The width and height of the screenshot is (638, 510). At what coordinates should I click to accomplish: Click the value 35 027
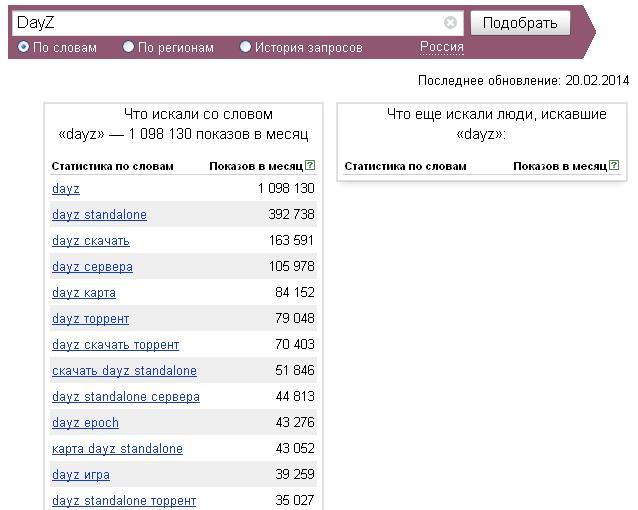[x=295, y=500]
